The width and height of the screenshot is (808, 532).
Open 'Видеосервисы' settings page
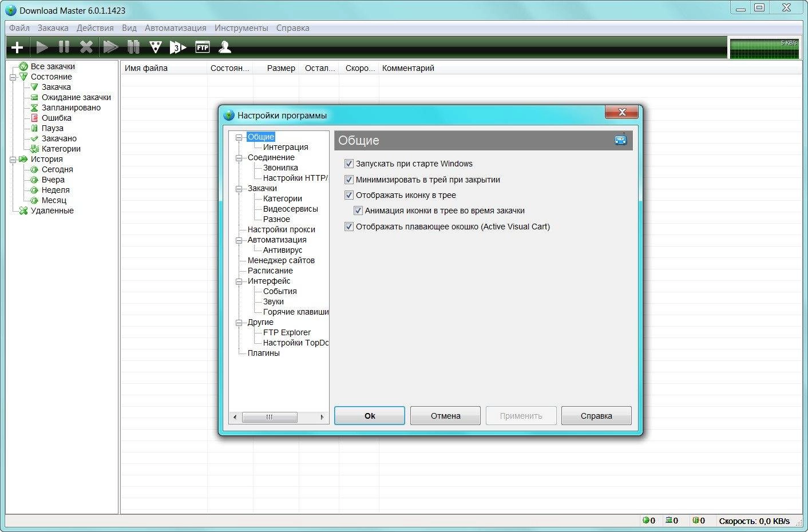(290, 209)
